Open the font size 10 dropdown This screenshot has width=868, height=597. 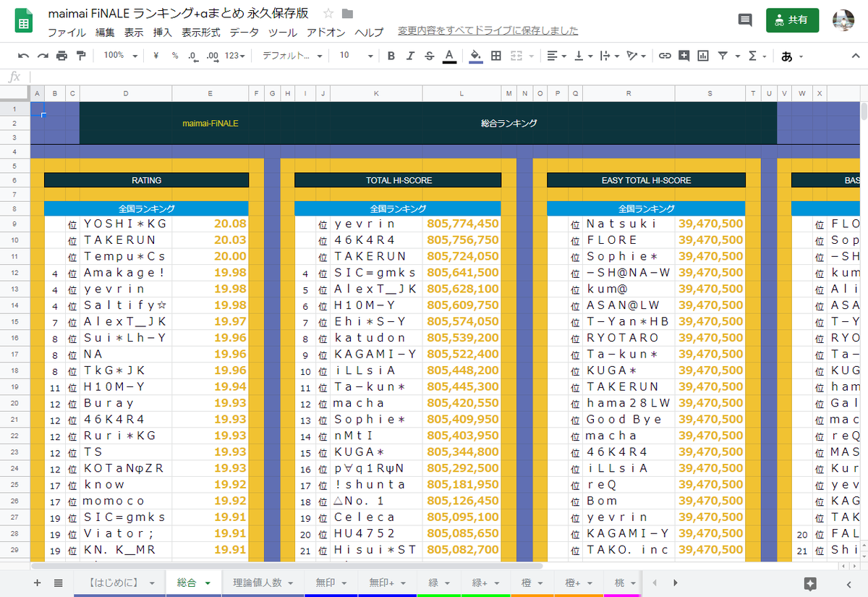(x=356, y=56)
